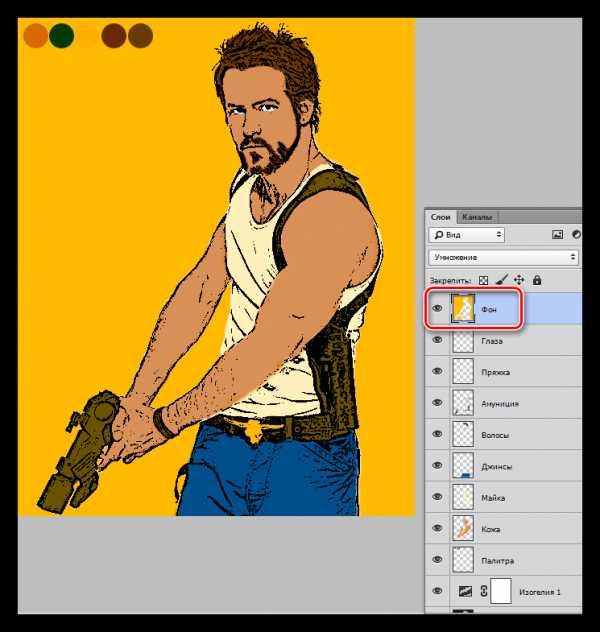Screen dimensions: 600x632
Task: Click the dark green palette swatch on canvas
Action: tap(62, 37)
